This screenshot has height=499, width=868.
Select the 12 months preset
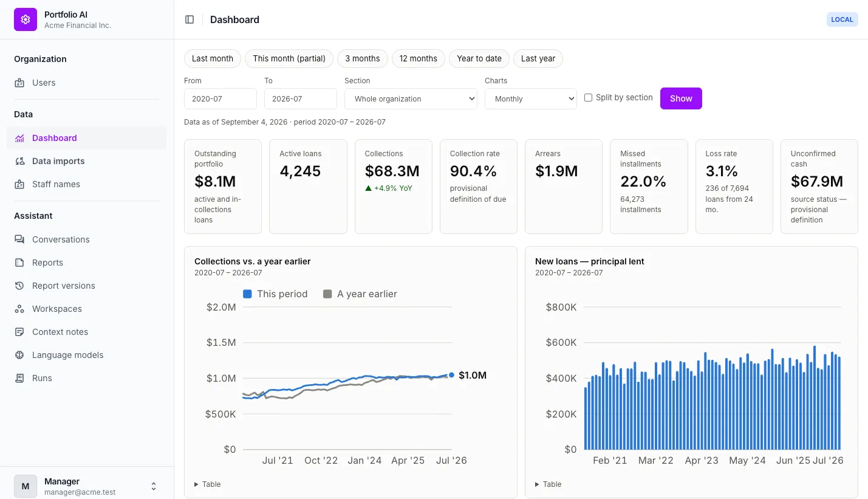[x=419, y=58]
